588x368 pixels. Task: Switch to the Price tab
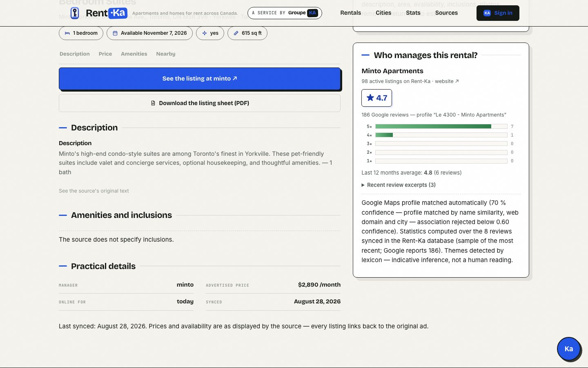click(x=105, y=54)
